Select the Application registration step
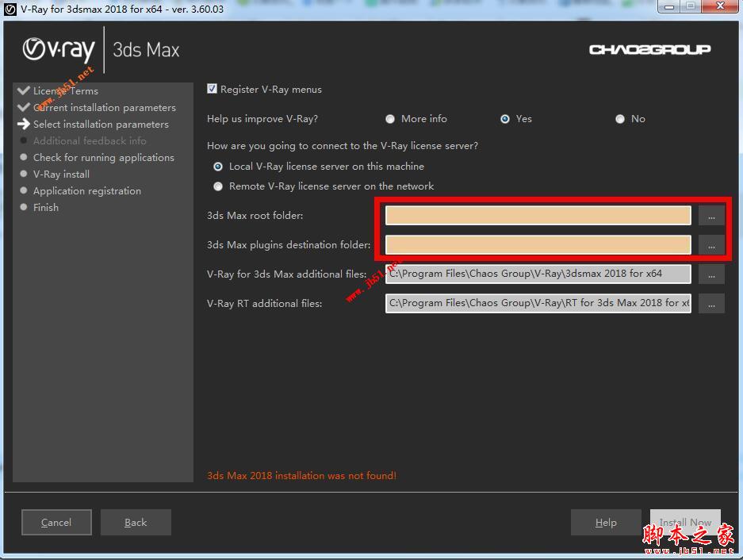This screenshot has height=560, width=743. 87,190
